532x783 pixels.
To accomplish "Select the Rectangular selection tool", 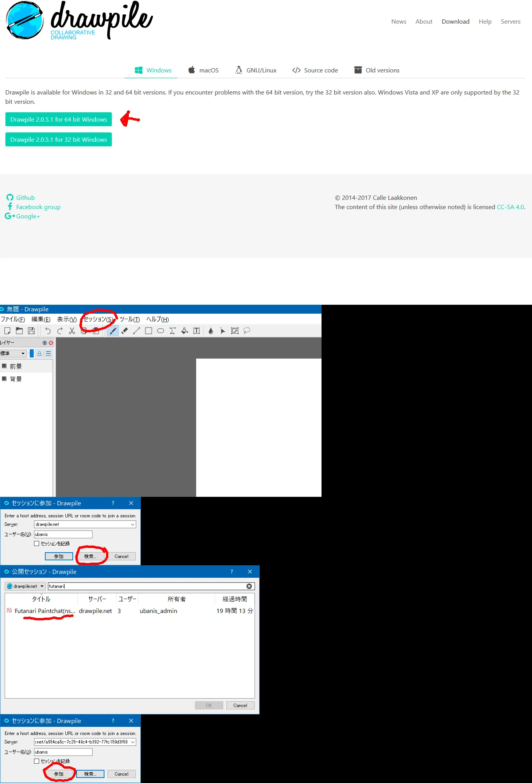I will (235, 331).
